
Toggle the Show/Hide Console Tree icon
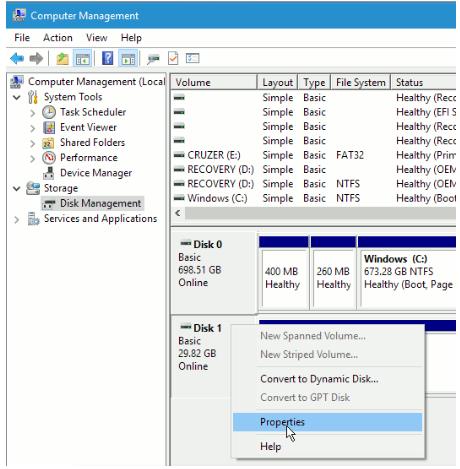coord(82,59)
